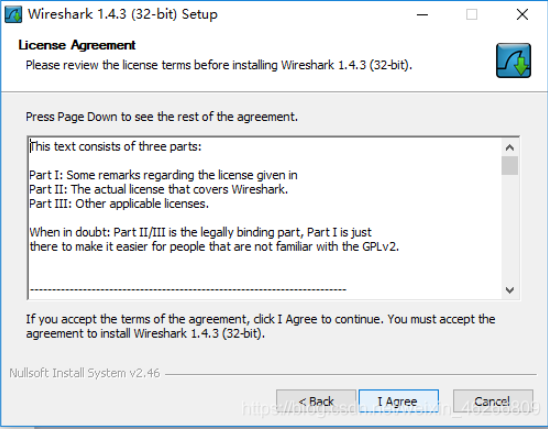Screen dimensions: 548x433
Task: Click the 'Wireshark 1.4.3 (32-bit) Setup' title text
Action: tap(123, 14)
